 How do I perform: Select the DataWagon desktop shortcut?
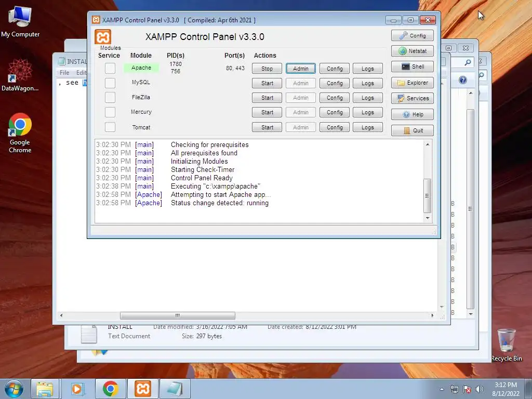click(20, 75)
